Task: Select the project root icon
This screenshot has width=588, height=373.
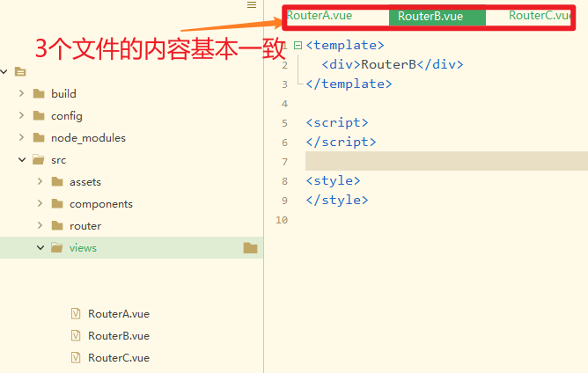Action: tap(20, 71)
